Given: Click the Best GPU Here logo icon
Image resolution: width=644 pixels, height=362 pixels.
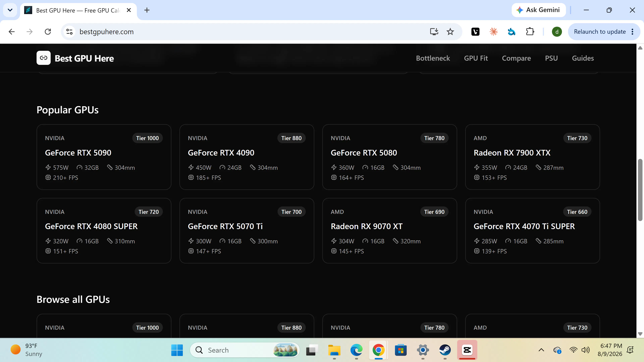Looking at the screenshot, I should point(43,58).
